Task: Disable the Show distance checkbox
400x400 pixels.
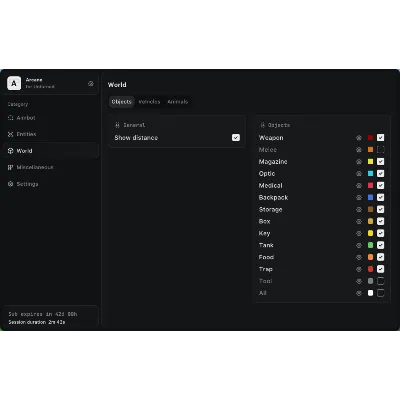Action: pos(236,138)
